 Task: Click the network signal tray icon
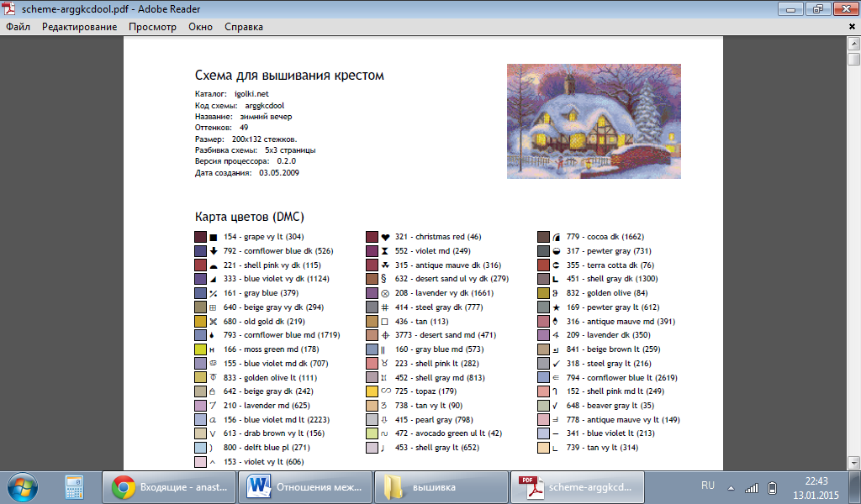pyautogui.click(x=751, y=488)
